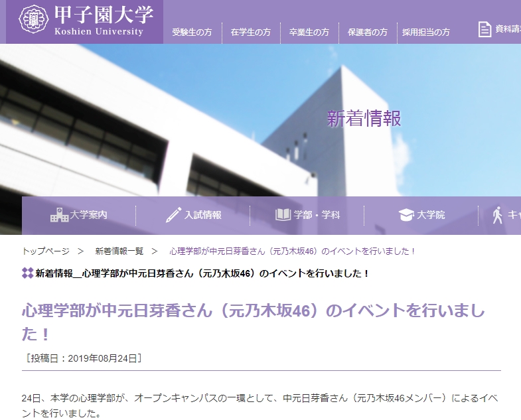This screenshot has width=521, height=420.
Task: Open the 大学案内 navigation item
Action: pos(88,215)
